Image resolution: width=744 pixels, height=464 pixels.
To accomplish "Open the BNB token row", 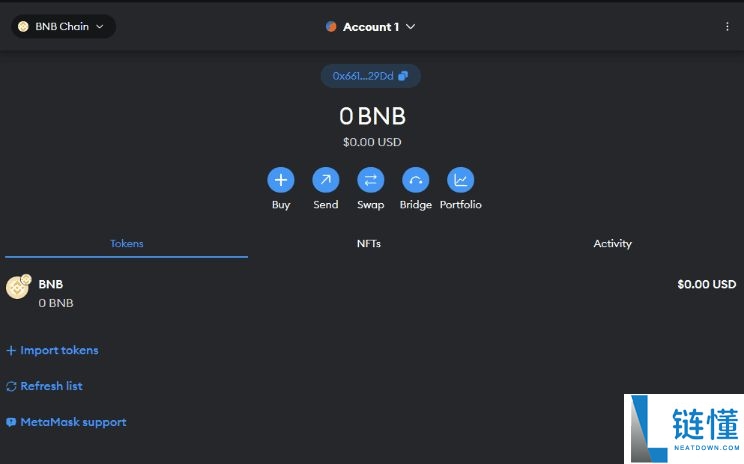I will tap(372, 293).
